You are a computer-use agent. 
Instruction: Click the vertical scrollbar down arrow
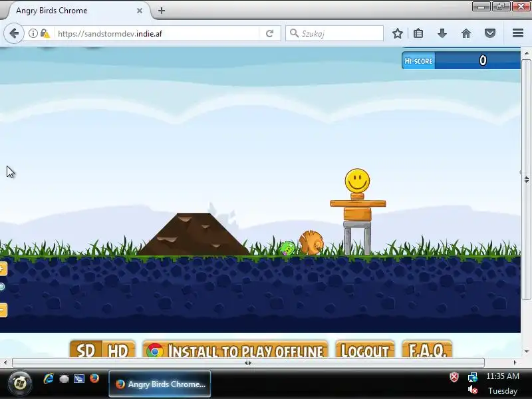click(526, 352)
